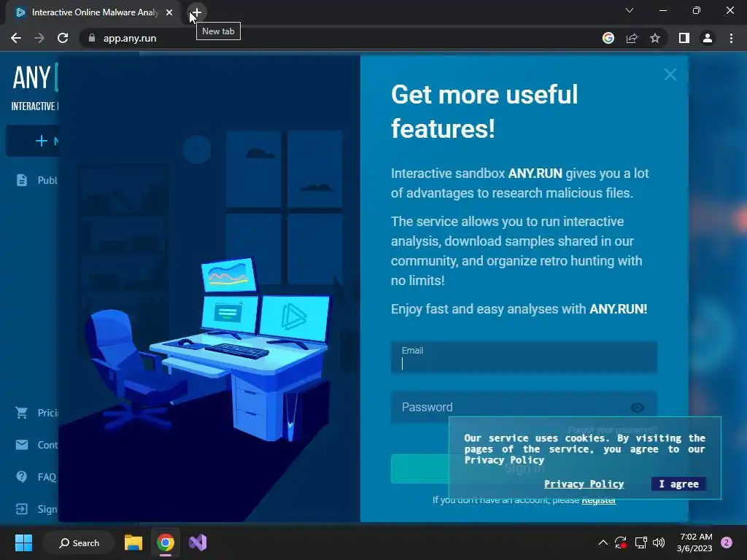Screen dimensions: 747x560
Task: Open network status tray icon
Action: click(640, 542)
